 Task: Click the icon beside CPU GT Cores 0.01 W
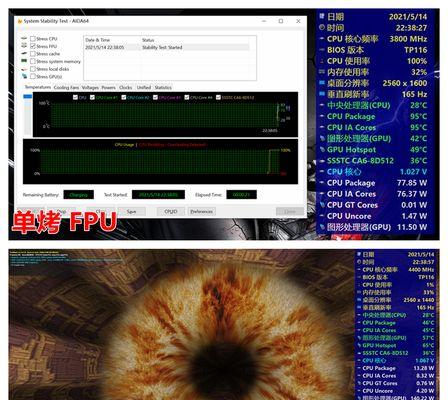click(x=322, y=205)
